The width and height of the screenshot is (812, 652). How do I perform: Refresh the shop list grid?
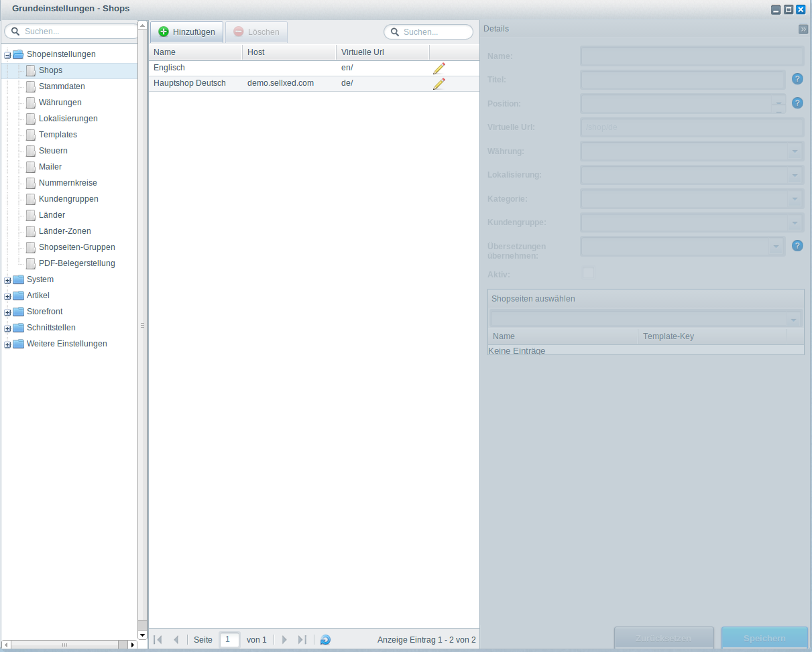325,640
